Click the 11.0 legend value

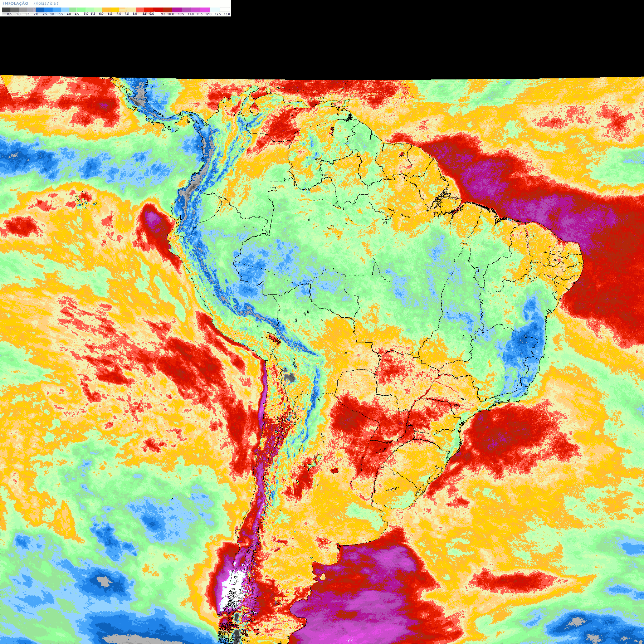[191, 14]
